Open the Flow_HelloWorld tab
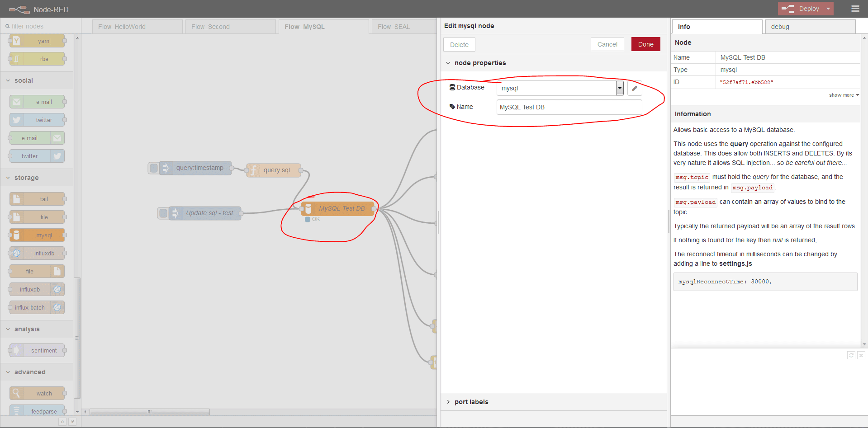Image resolution: width=868 pixels, height=428 pixels. coord(122,27)
